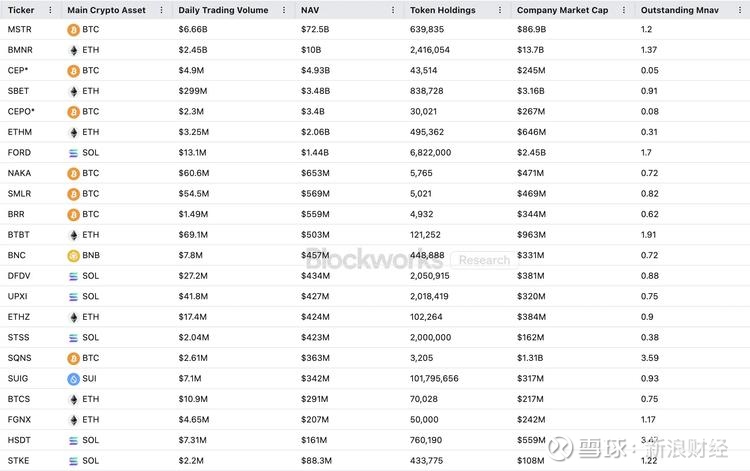
Task: Open the Daily Trading Volume column options menu
Action: coord(283,10)
